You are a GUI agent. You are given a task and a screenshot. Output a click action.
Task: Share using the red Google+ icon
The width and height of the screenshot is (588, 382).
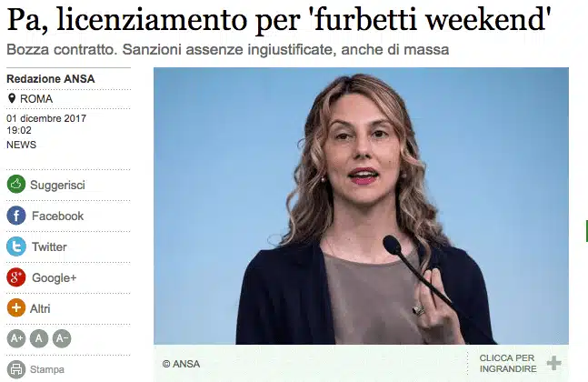[x=16, y=277]
